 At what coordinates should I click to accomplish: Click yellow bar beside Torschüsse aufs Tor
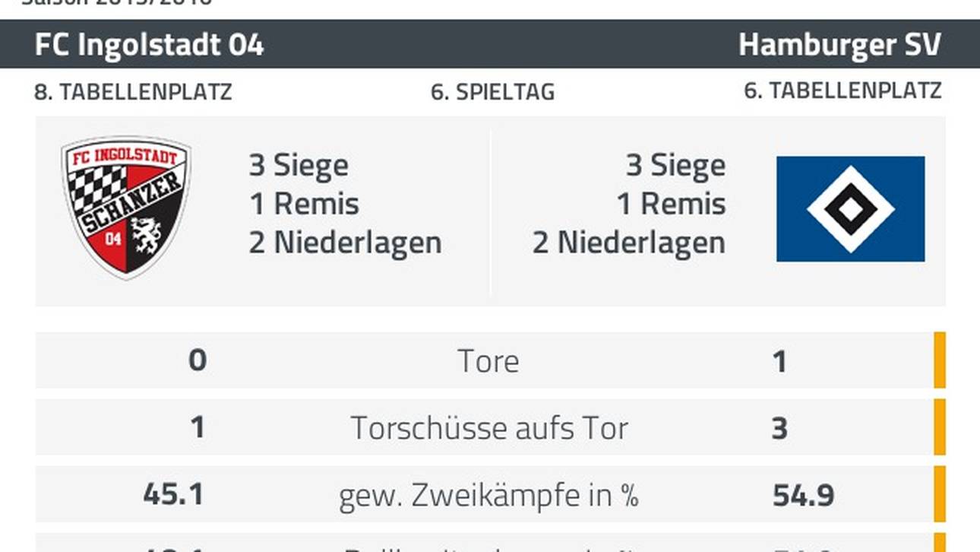[x=940, y=427]
